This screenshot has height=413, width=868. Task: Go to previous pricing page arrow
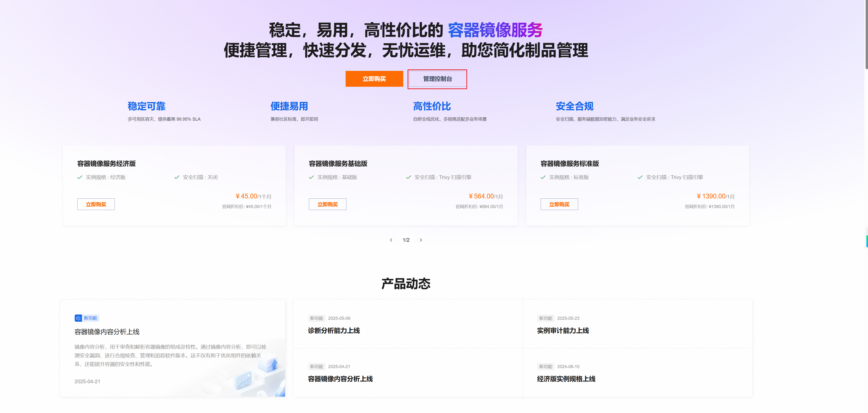(391, 240)
